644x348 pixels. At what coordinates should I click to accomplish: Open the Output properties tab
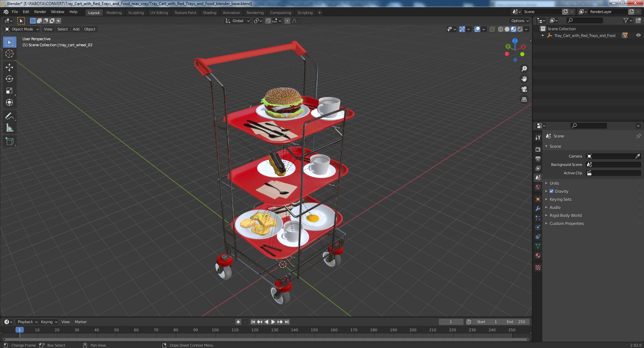(538, 159)
